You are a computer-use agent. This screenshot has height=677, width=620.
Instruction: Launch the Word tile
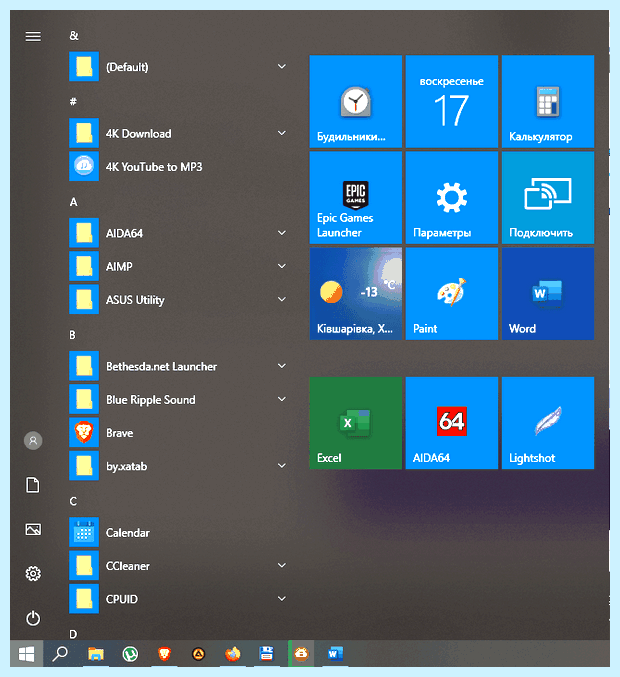click(547, 294)
